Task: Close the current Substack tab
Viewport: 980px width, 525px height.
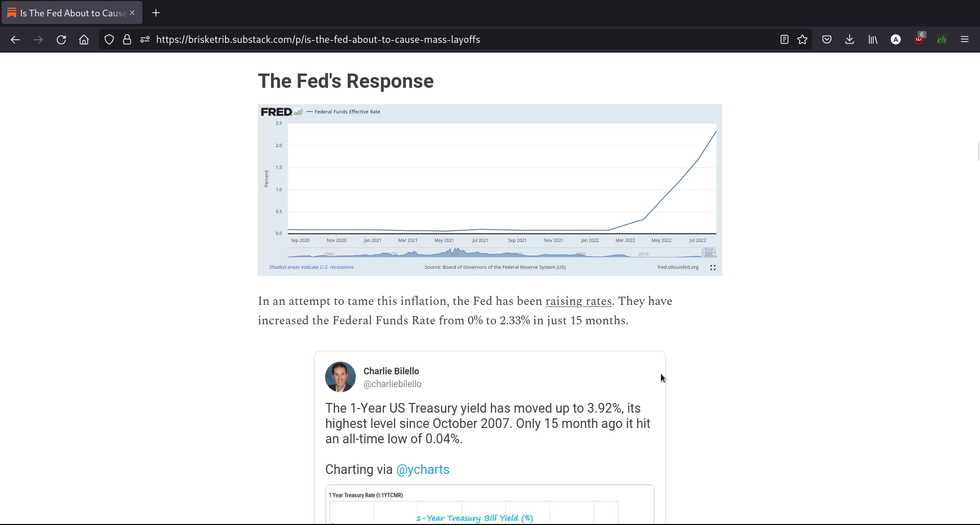Action: click(x=132, y=13)
